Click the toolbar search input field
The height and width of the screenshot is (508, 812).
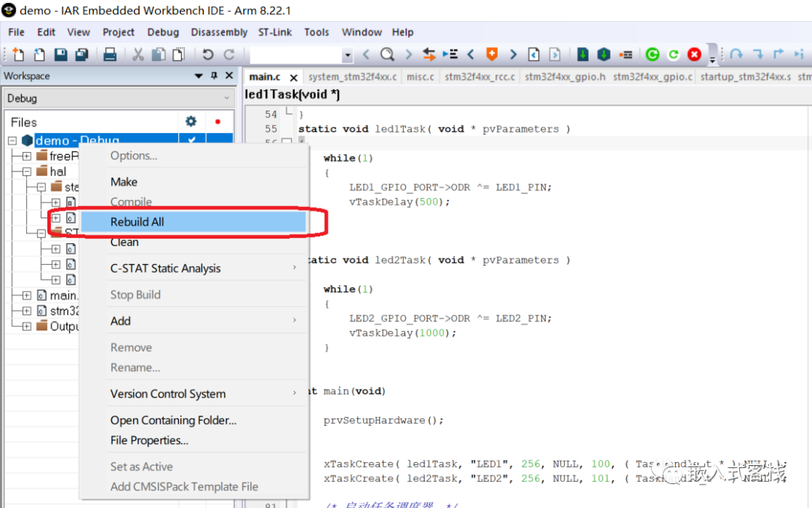pyautogui.click(x=296, y=54)
